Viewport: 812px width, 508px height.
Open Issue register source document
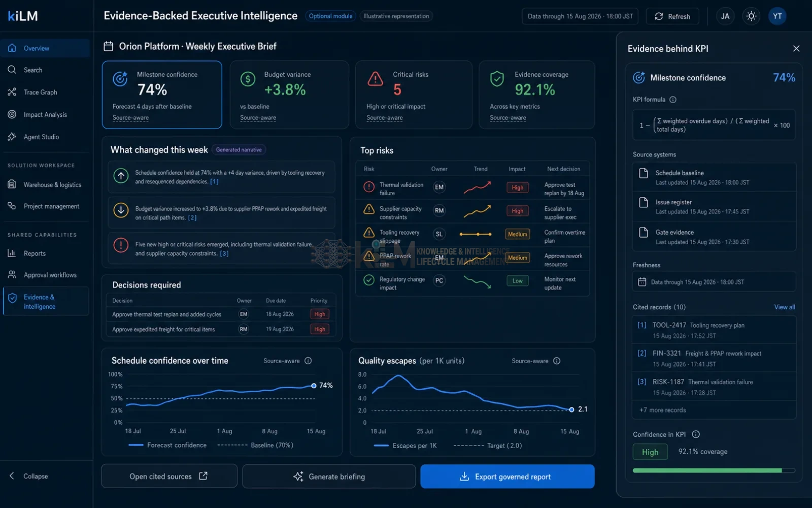point(714,207)
